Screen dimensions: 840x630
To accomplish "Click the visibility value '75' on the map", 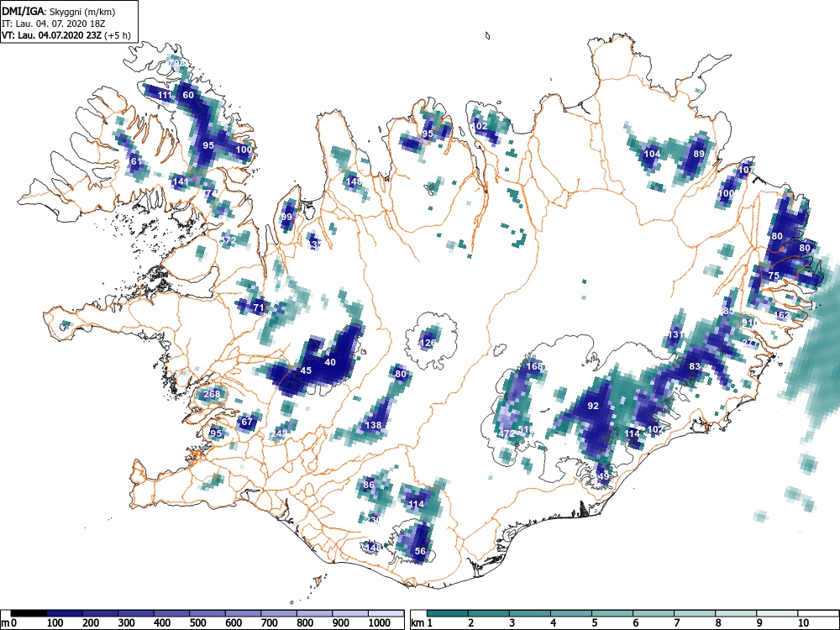I will click(x=774, y=276).
